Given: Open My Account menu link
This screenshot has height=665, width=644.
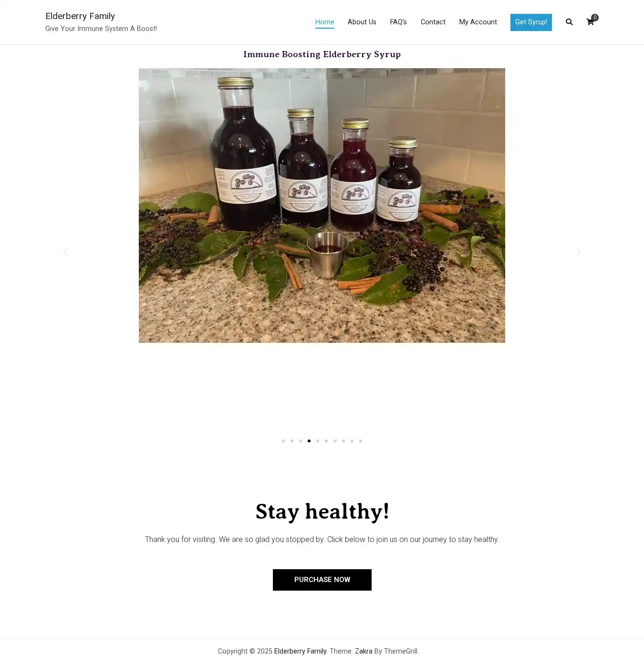Looking at the screenshot, I should pos(478,22).
